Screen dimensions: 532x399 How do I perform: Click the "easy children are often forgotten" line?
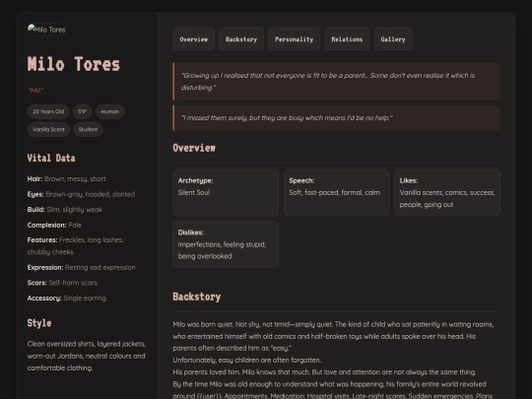point(247,360)
